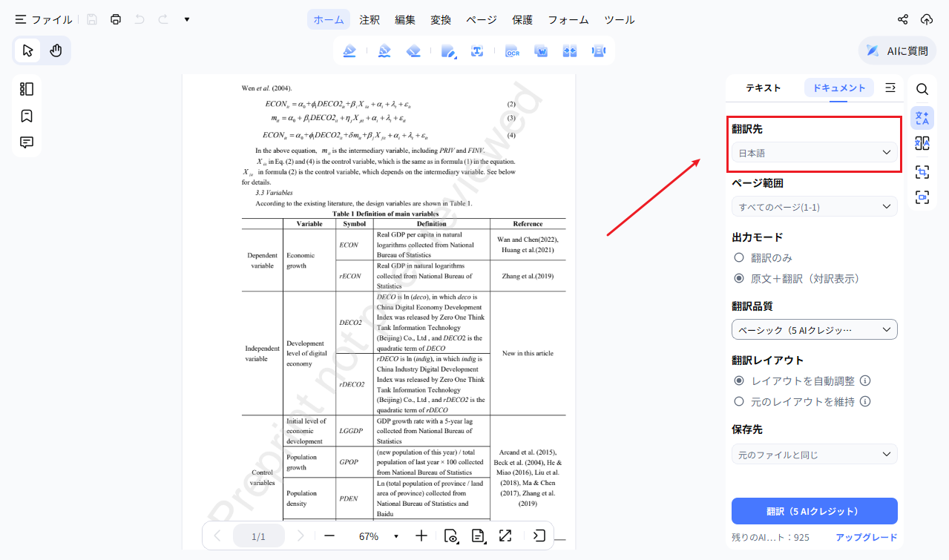Switch to the 保護 tab
This screenshot has width=949, height=560.
point(522,20)
